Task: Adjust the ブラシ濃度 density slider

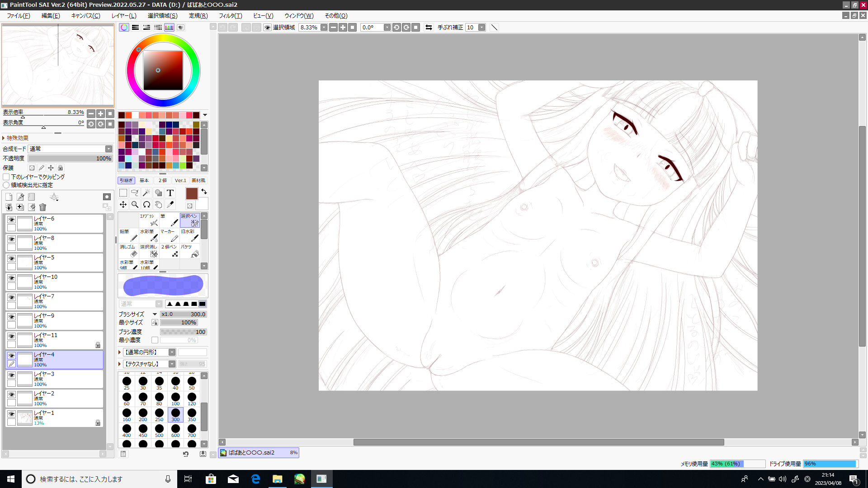Action: 183,332
